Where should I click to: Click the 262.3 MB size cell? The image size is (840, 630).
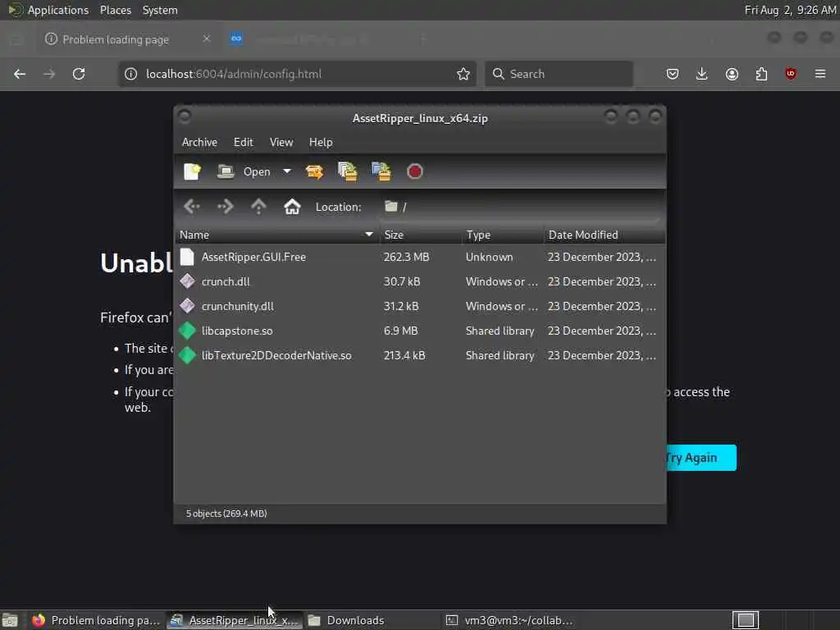pyautogui.click(x=406, y=257)
